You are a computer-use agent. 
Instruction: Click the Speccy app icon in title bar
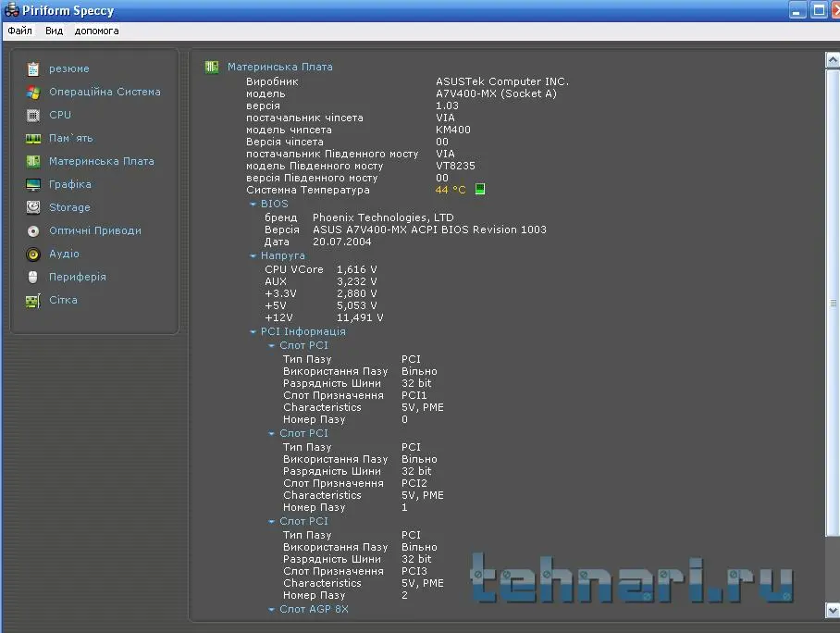(11, 10)
